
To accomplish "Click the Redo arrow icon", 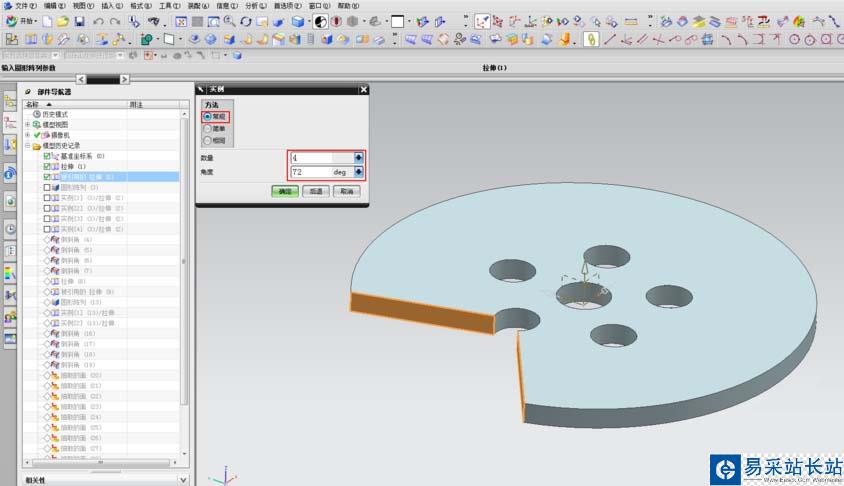I will [115, 22].
